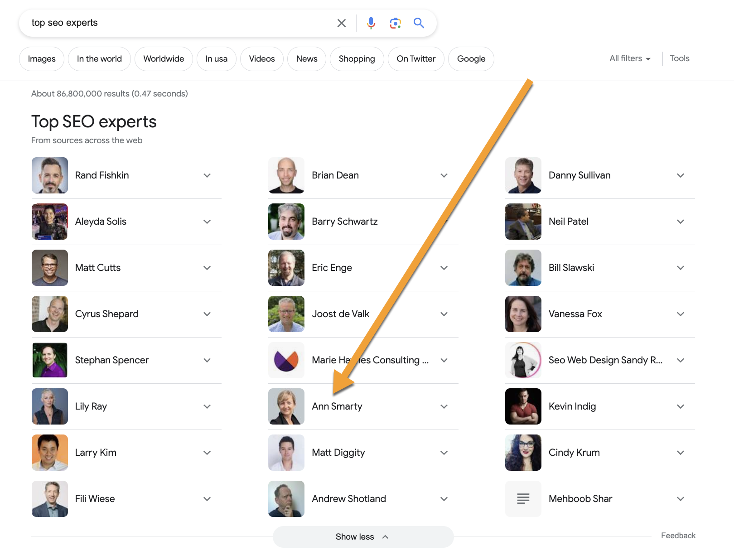Expand the Cindy Krum entry chevron
Viewport: 734px width, 560px height.
coord(681,453)
